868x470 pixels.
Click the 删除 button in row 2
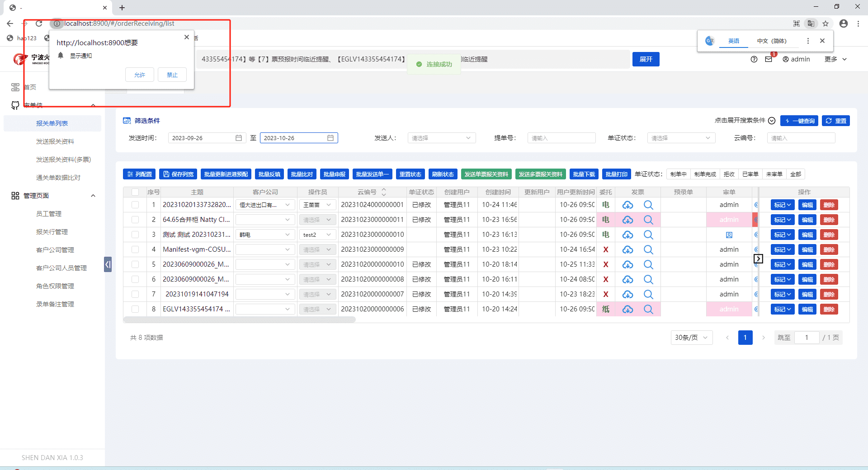(x=829, y=220)
